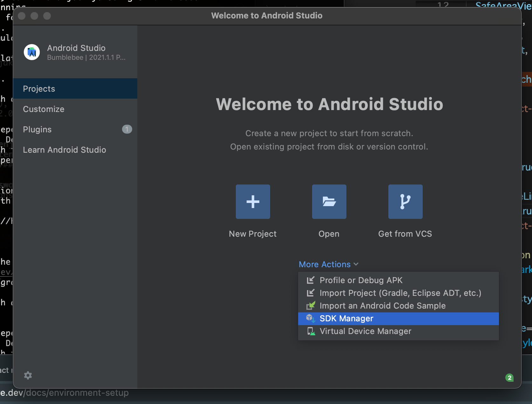Screen dimensions: 532x404
Task: Click the Get from VCS label
Action: coord(405,234)
